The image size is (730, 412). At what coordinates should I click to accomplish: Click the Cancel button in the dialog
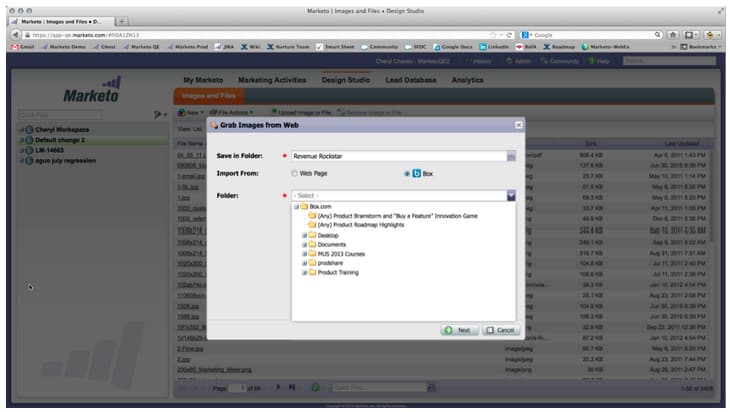coord(500,330)
